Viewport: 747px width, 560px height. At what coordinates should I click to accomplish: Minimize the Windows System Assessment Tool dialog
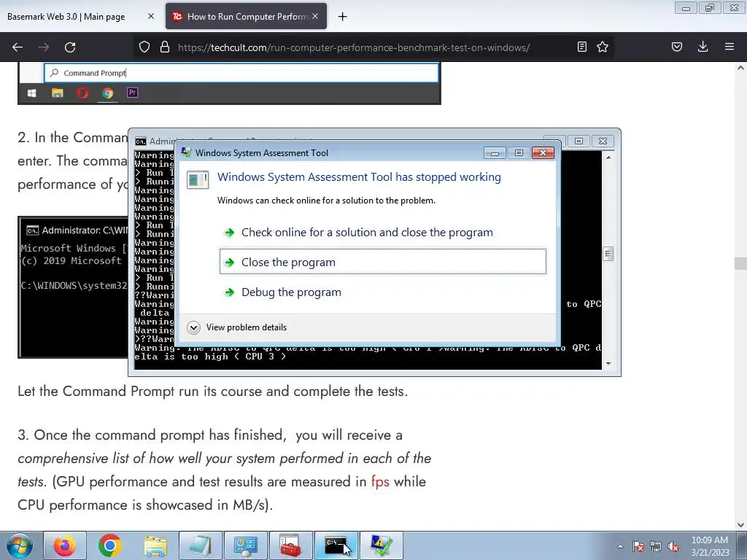(x=495, y=153)
